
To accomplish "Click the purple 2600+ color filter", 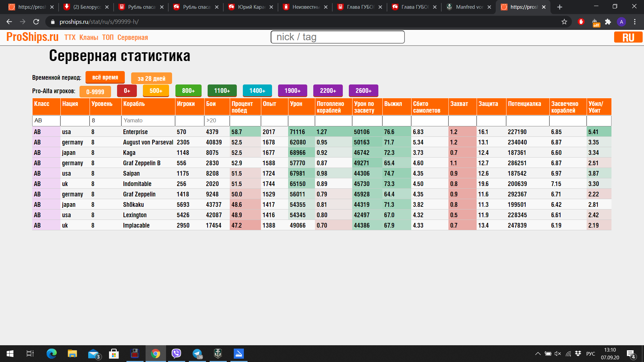I will (363, 90).
